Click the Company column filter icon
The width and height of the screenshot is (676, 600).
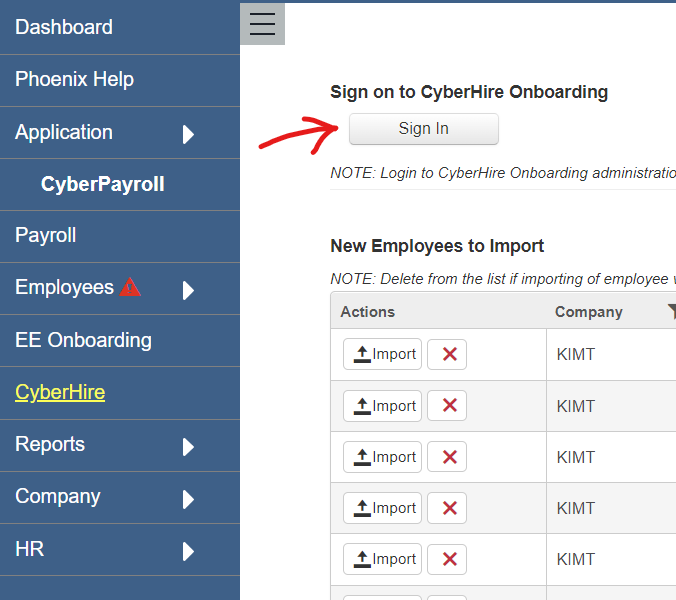pos(672,312)
